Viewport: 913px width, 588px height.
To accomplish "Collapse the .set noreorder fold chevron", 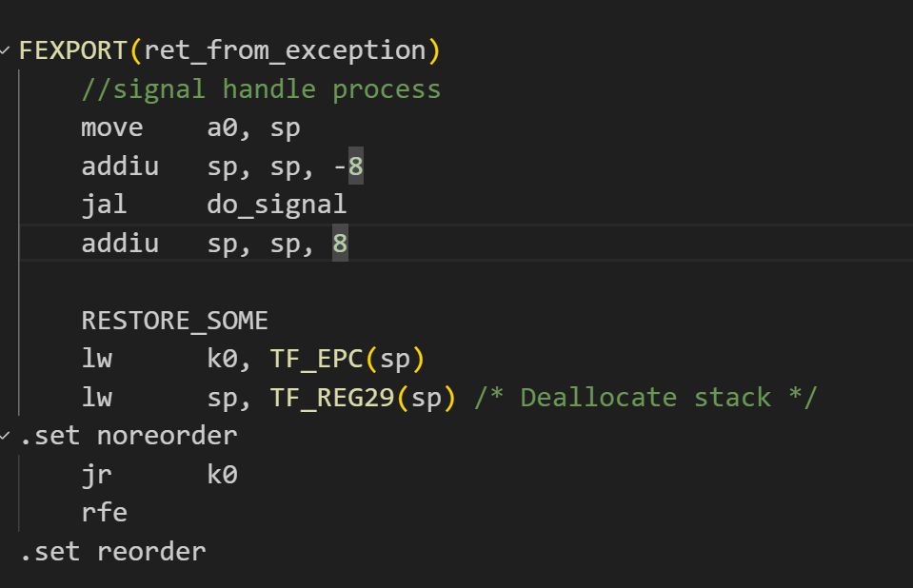I will [5, 436].
